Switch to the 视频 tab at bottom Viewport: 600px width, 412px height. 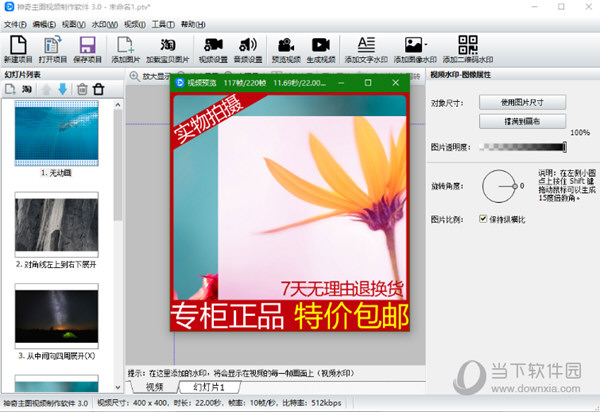pyautogui.click(x=154, y=387)
